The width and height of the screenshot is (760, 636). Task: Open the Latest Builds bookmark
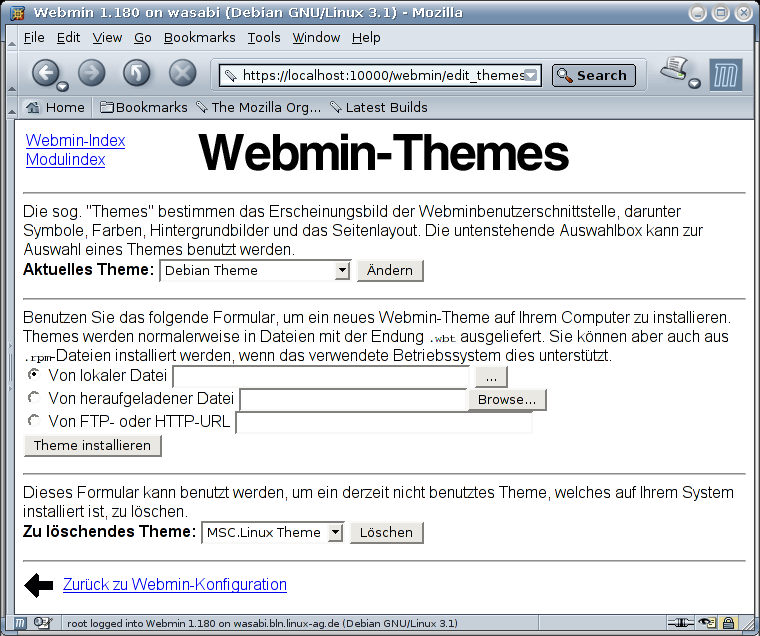[379, 107]
